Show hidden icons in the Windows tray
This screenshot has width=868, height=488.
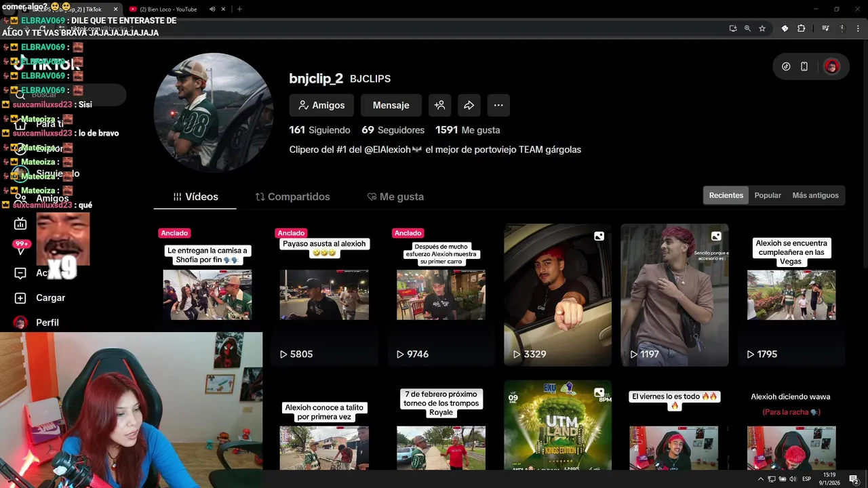760,479
